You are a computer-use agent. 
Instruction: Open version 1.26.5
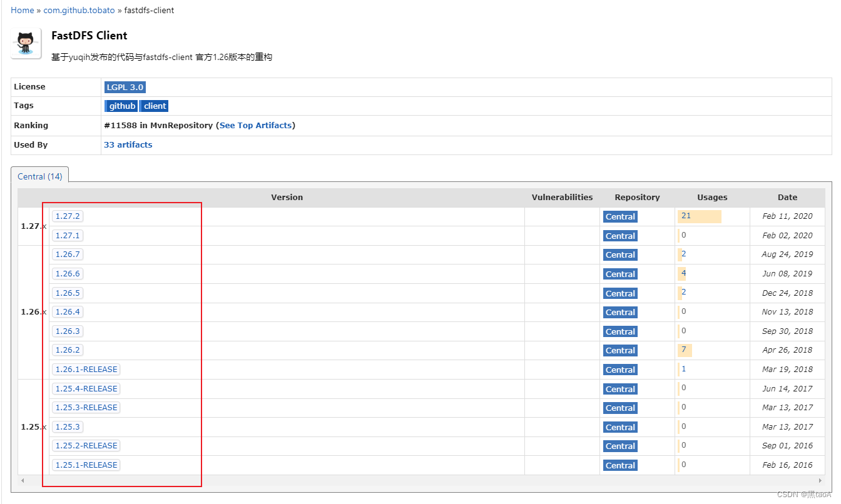[x=68, y=293]
